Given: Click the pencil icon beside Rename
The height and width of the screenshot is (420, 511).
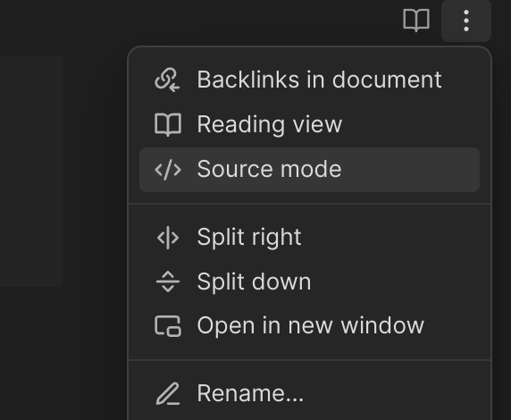Looking at the screenshot, I should coord(168,393).
